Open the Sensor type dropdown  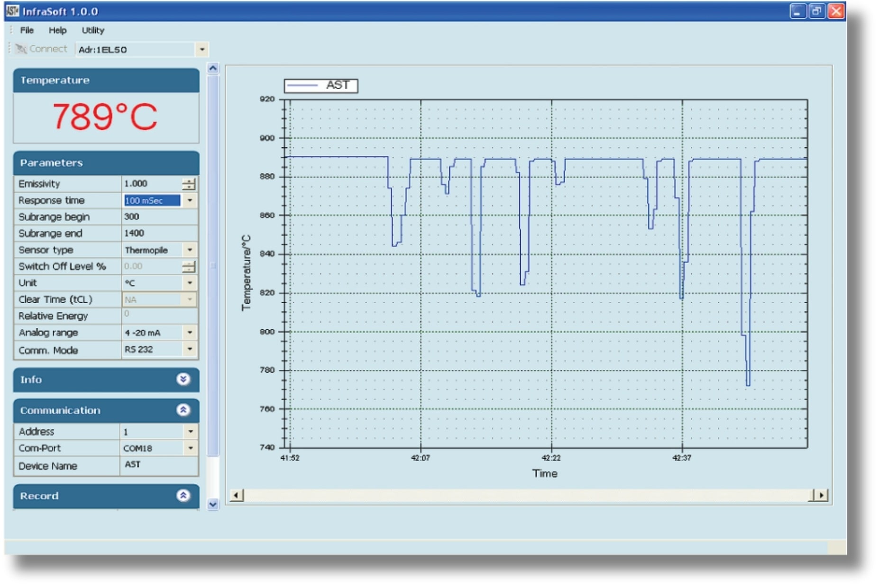click(190, 250)
